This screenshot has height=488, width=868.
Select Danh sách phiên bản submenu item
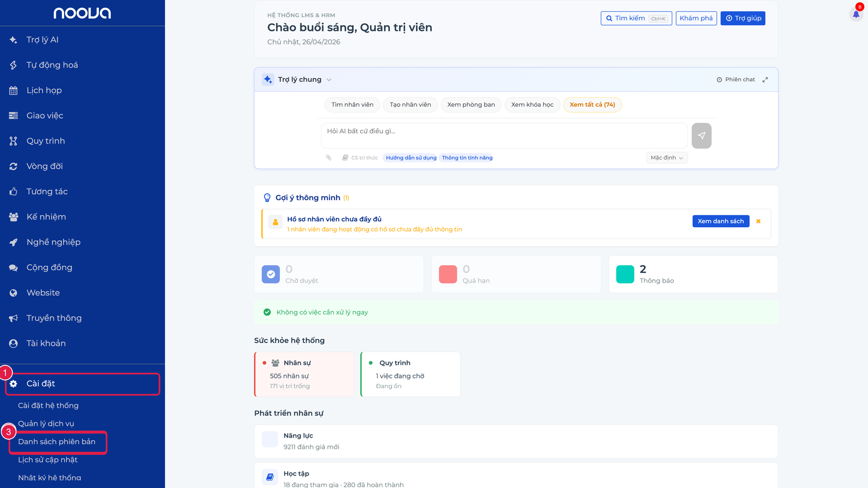[57, 442]
